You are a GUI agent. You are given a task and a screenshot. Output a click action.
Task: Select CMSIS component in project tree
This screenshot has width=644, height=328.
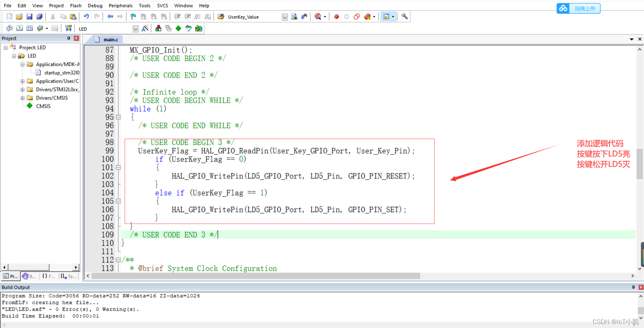pyautogui.click(x=43, y=106)
